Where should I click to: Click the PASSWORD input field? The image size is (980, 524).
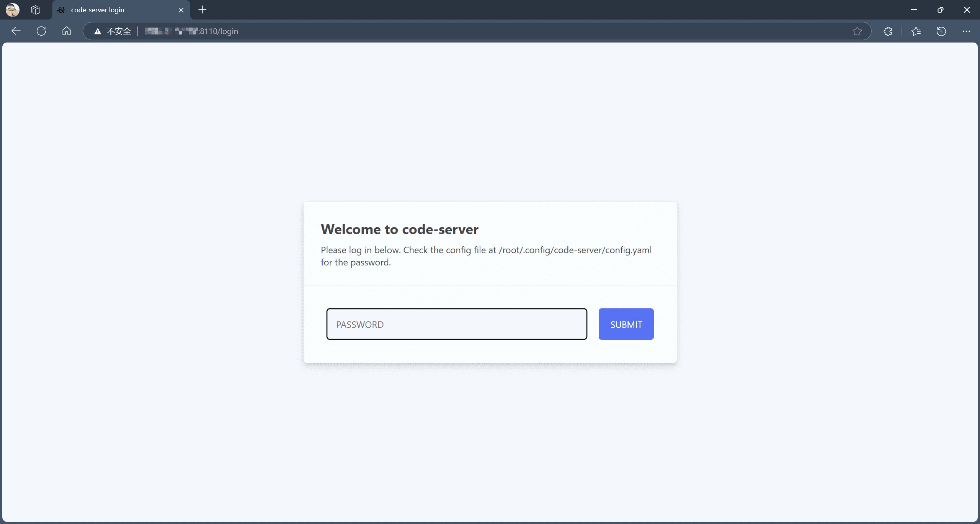pyautogui.click(x=457, y=324)
